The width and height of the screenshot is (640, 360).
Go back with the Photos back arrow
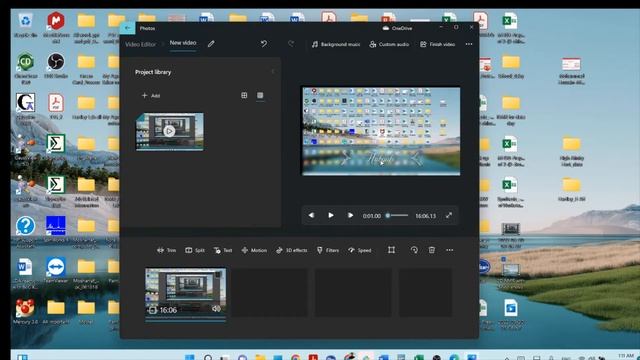(127, 28)
